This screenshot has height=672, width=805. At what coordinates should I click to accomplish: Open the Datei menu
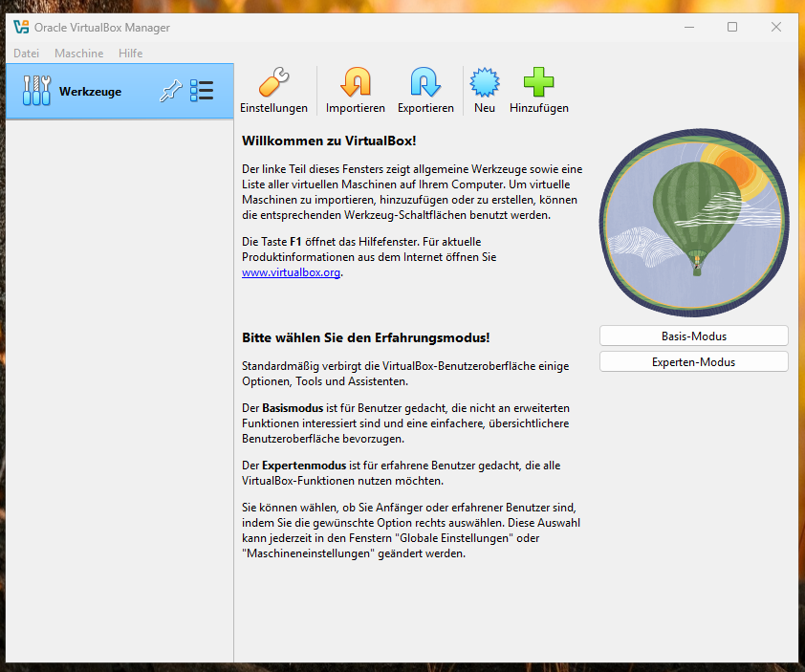26,54
